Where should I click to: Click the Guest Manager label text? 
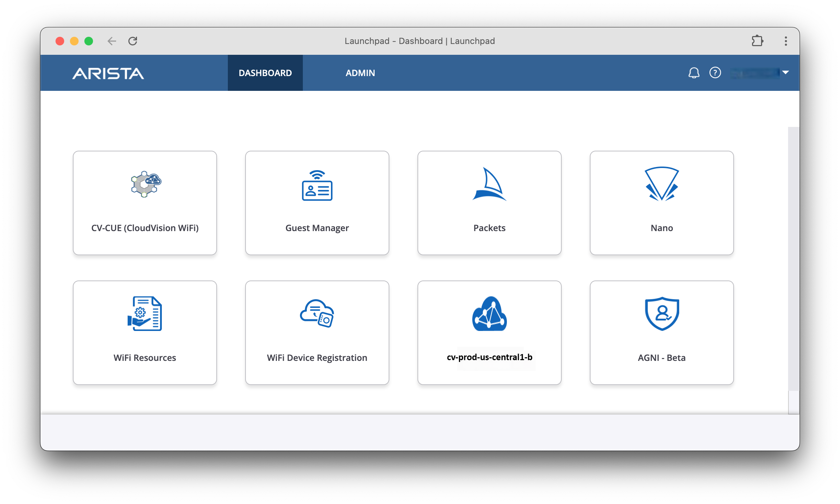(x=317, y=228)
